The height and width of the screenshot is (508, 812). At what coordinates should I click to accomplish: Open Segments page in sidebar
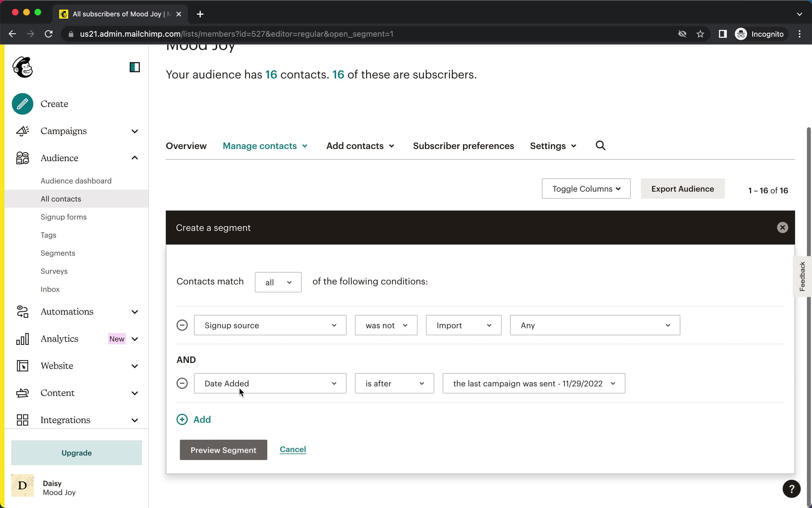58,253
